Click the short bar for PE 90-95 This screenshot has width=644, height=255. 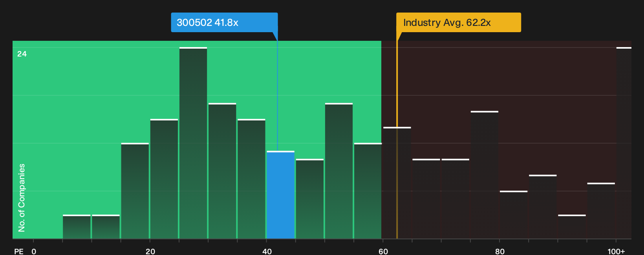[572, 227]
